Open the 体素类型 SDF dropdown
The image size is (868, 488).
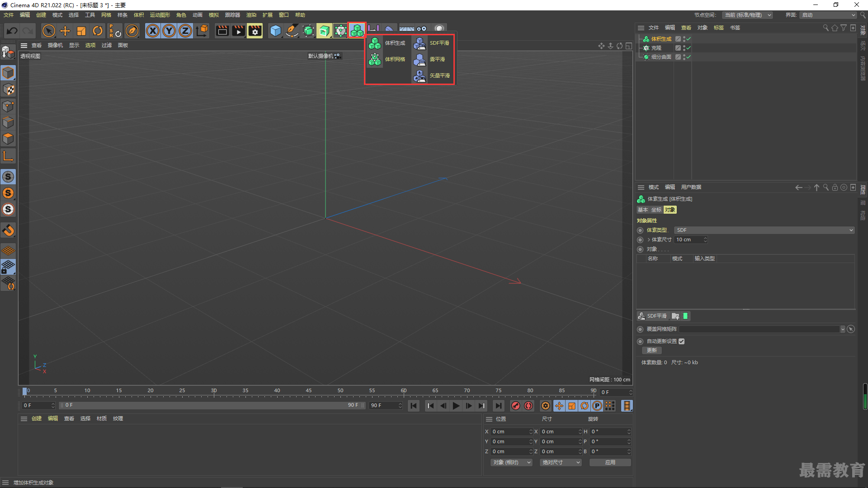pyautogui.click(x=764, y=230)
